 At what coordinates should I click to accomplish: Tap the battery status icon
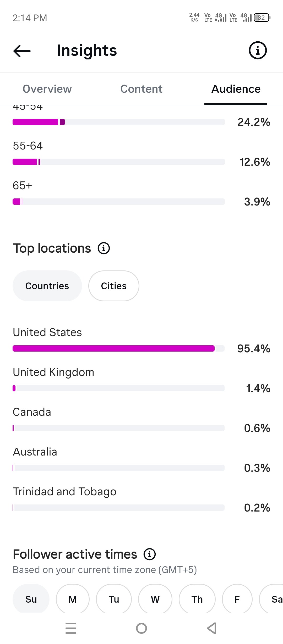tap(262, 18)
